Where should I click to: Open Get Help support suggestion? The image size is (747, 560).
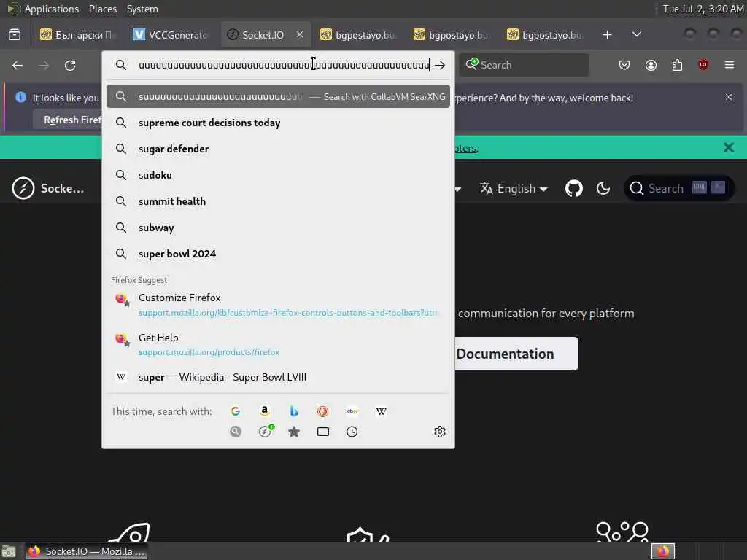click(x=278, y=345)
